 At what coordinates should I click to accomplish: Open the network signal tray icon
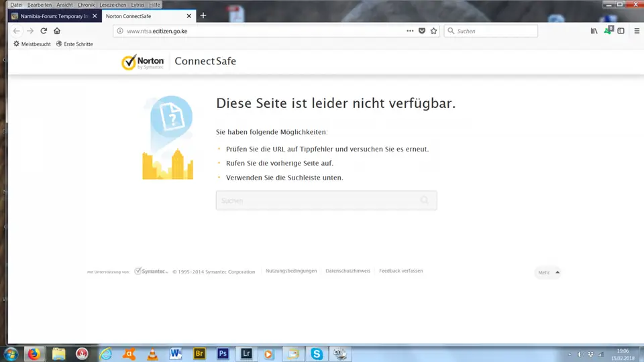601,354
